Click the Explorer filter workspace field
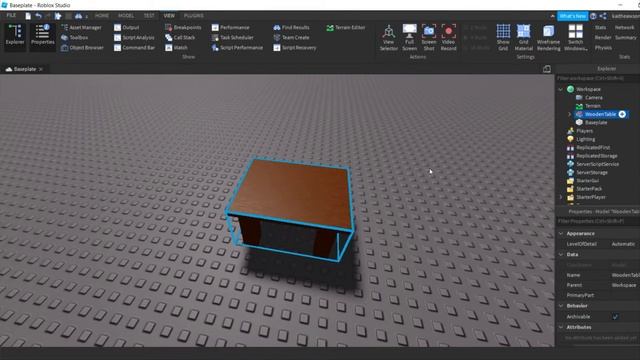Viewport: 640px width, 360px height. [598, 78]
